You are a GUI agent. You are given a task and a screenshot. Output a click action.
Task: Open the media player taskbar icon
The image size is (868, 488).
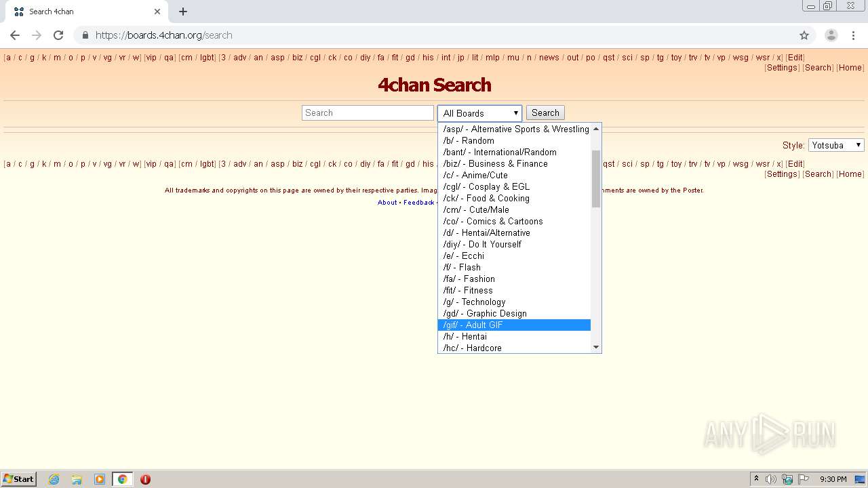[100, 479]
